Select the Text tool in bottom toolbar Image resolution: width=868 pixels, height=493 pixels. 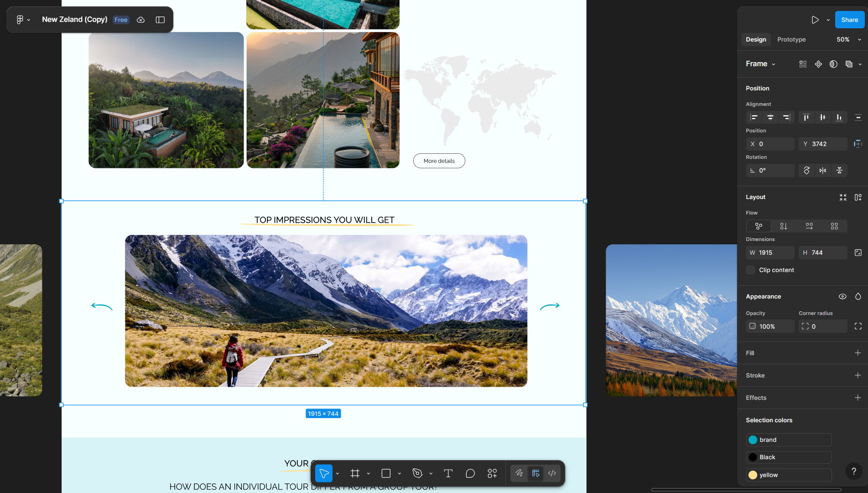[x=448, y=473]
